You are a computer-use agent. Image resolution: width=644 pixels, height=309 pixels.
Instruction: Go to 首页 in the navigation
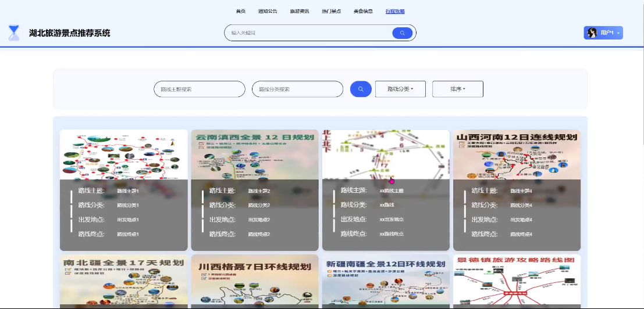click(241, 11)
